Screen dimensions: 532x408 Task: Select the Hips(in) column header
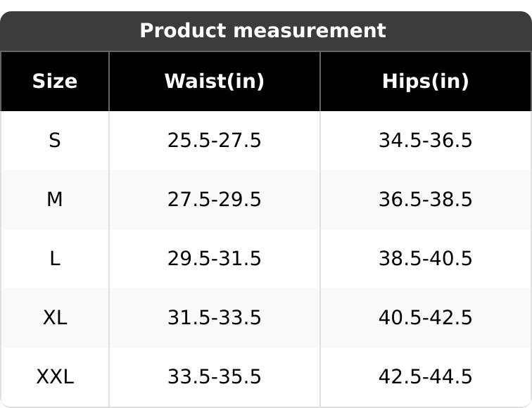coord(425,82)
